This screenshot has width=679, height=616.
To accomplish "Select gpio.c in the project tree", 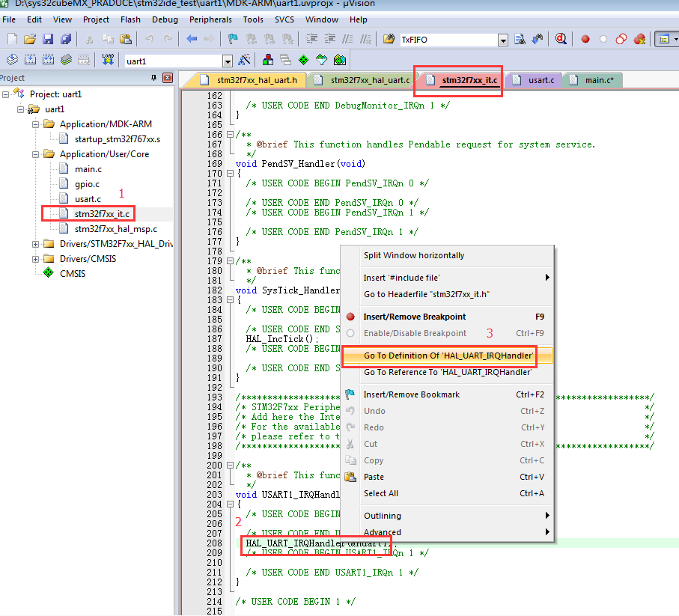I will (88, 183).
